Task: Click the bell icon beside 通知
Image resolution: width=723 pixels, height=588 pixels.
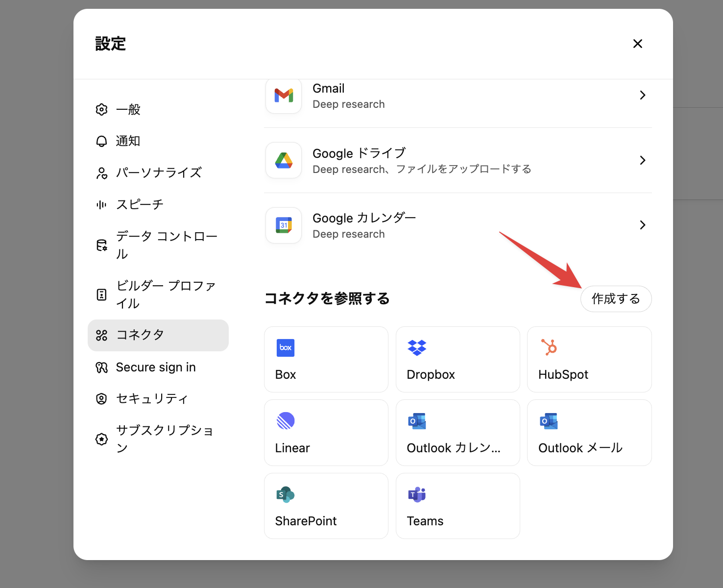Action: coord(101,141)
